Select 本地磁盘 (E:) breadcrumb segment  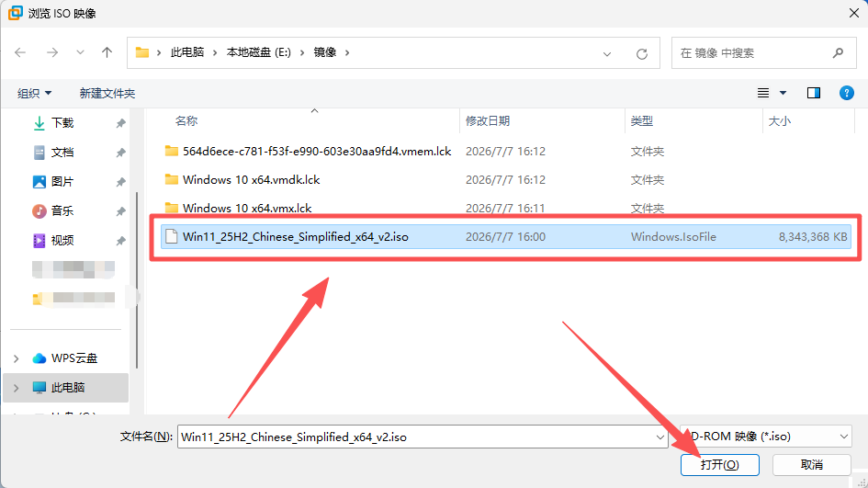(258, 52)
